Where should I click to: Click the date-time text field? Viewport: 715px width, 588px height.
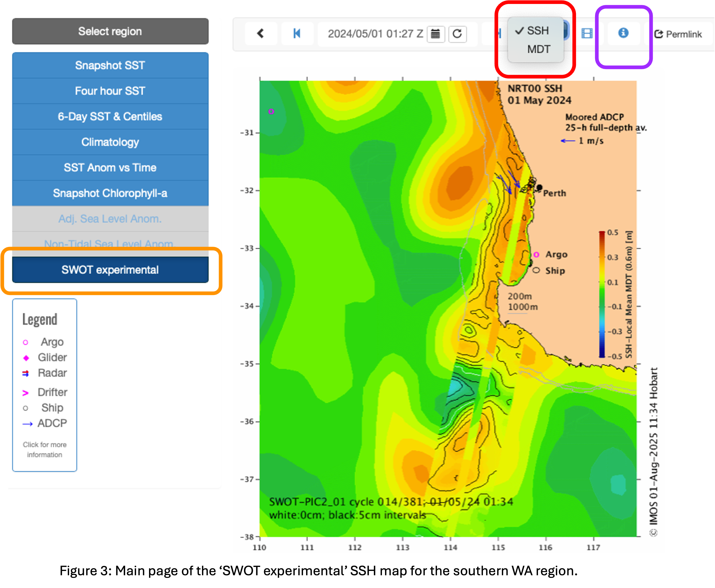375,34
